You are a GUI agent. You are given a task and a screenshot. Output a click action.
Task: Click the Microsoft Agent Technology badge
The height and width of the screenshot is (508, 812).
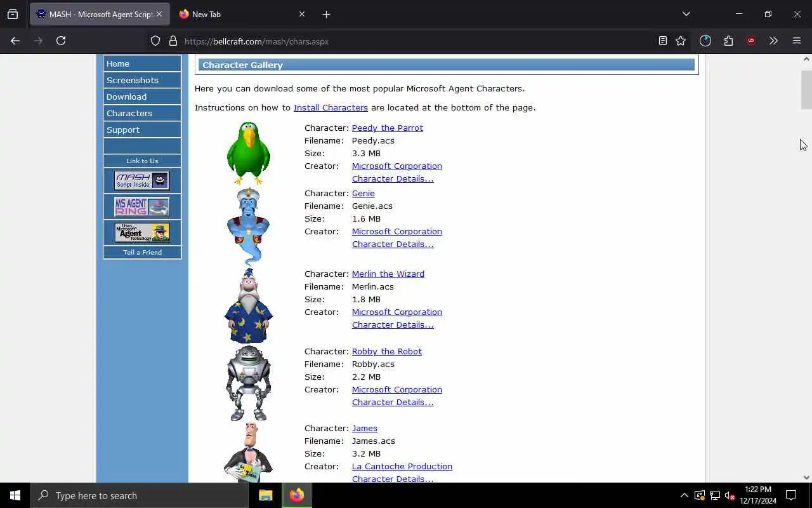(142, 232)
